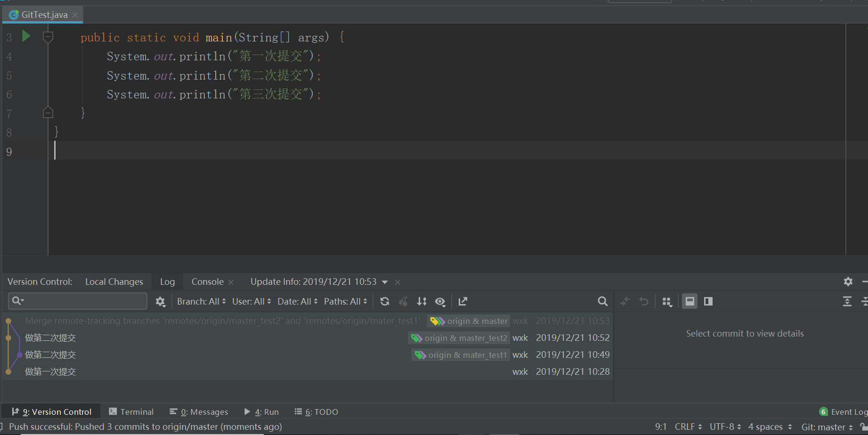Click Push successful status message
Viewport: 868px width, 435px height.
tap(146, 427)
